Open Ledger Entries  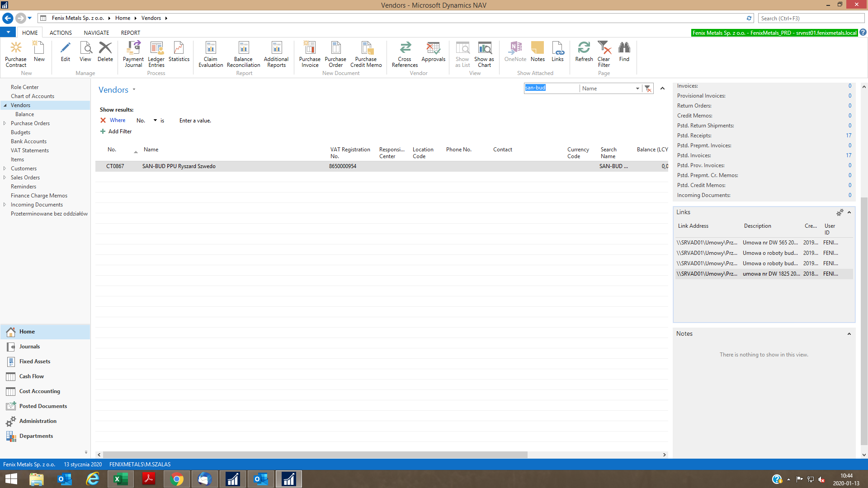pyautogui.click(x=156, y=54)
